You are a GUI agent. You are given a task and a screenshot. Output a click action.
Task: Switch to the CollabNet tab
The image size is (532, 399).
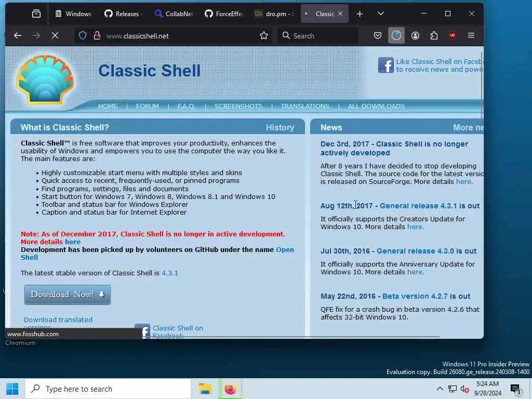click(x=174, y=14)
